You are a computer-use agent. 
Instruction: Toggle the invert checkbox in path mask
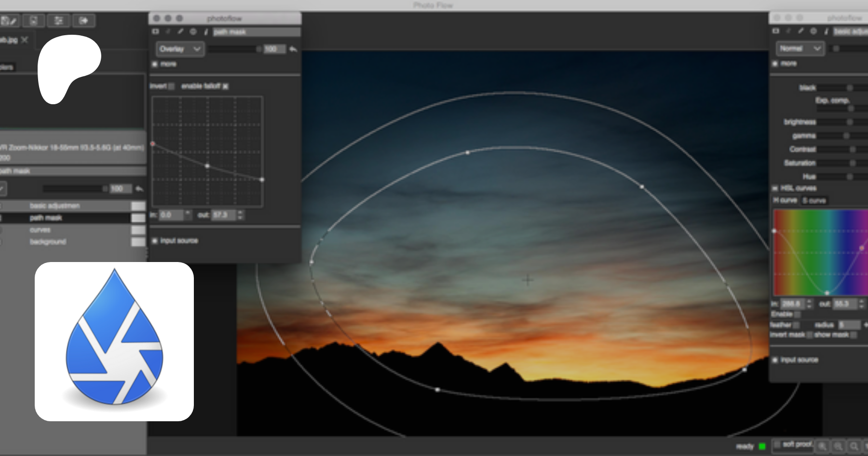click(171, 86)
